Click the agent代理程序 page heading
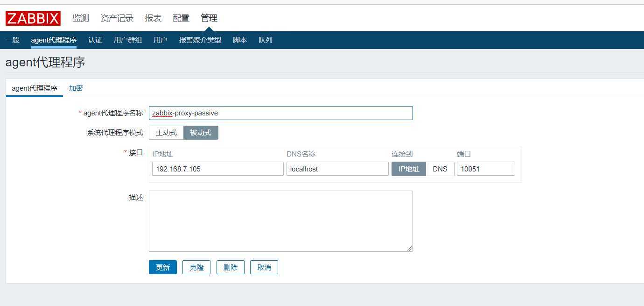 point(45,62)
